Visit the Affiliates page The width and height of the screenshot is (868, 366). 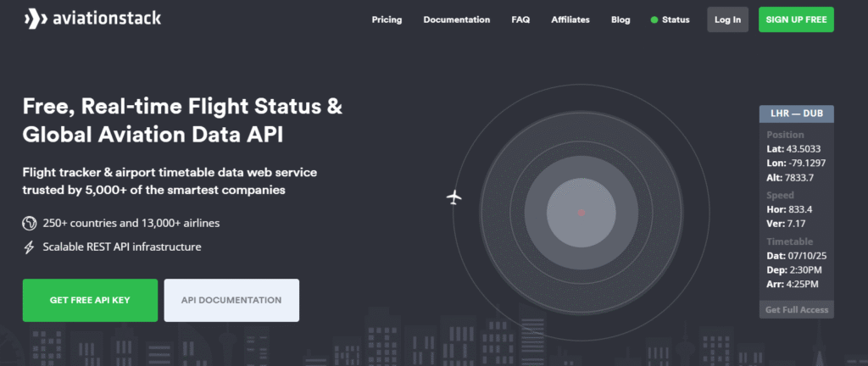tap(570, 19)
